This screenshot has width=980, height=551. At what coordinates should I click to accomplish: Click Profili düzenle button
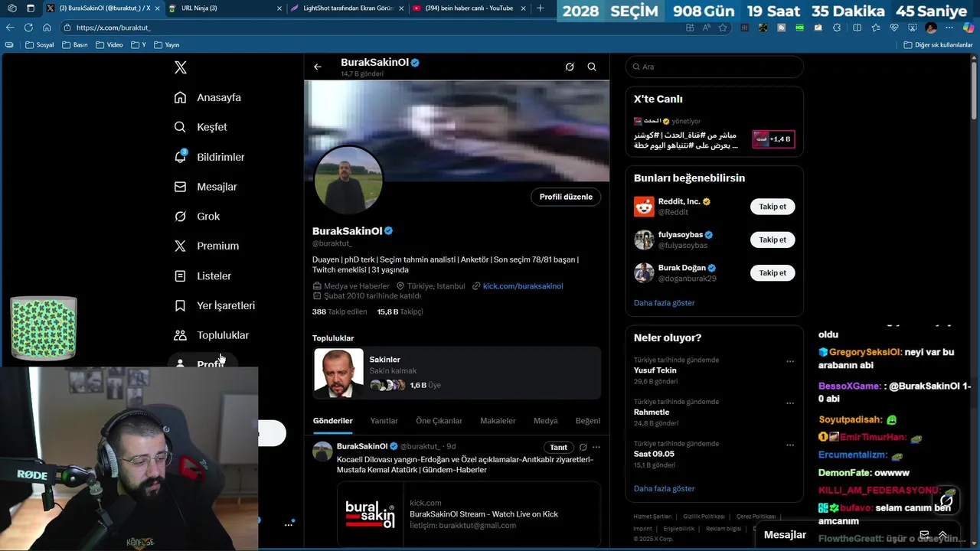pos(566,197)
